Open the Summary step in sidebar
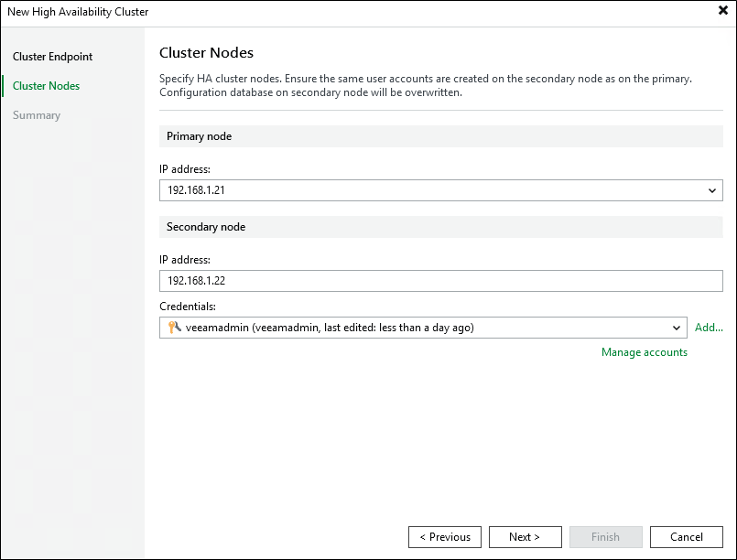Screen dimensions: 737x560 [x=37, y=115]
